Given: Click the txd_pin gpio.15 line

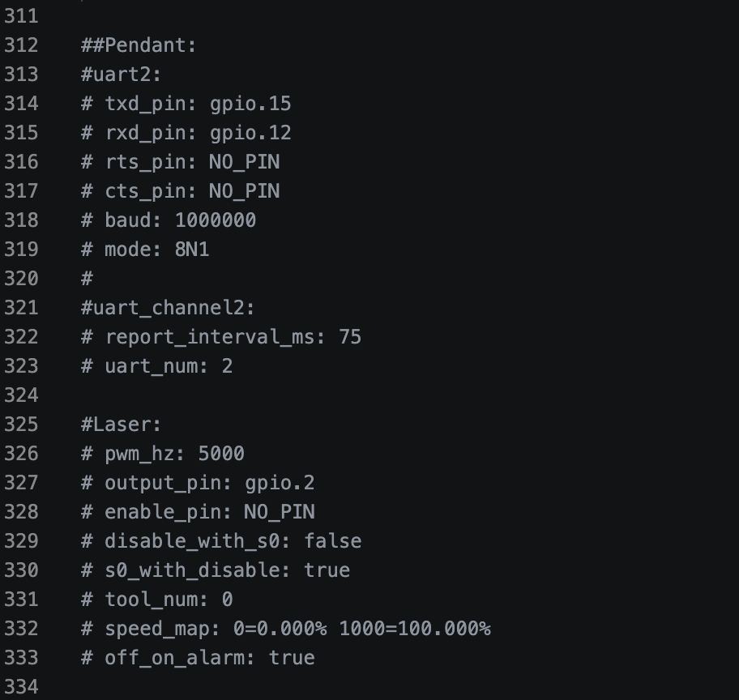Looking at the screenshot, I should (x=186, y=104).
